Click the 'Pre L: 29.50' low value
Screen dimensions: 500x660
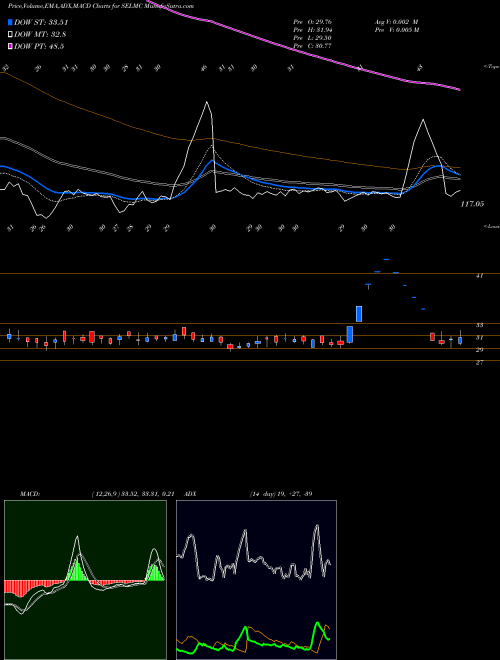312,38
